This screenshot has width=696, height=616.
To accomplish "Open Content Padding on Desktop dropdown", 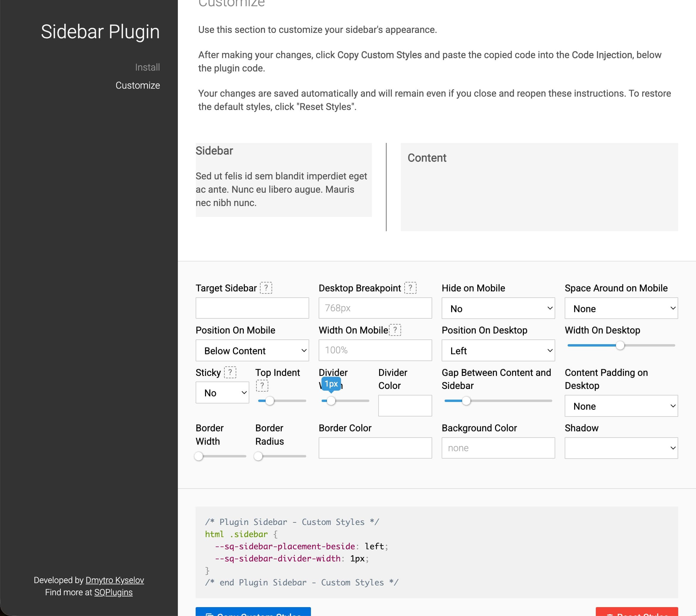I will [x=621, y=406].
